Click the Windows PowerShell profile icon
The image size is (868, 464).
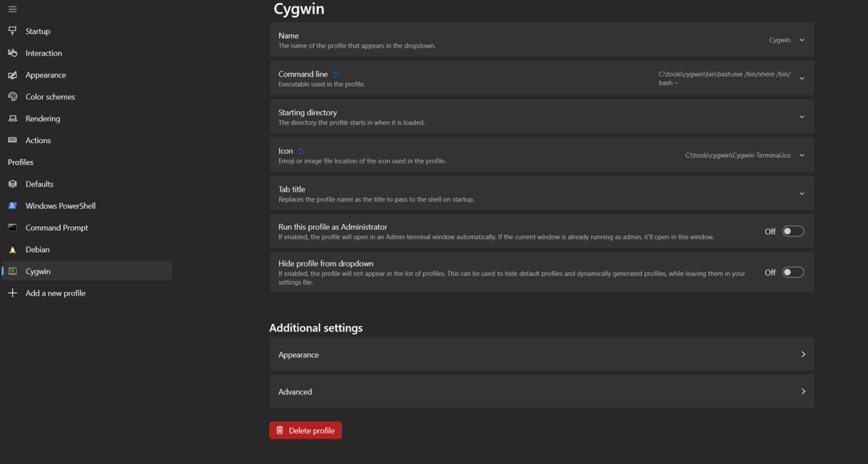point(12,206)
